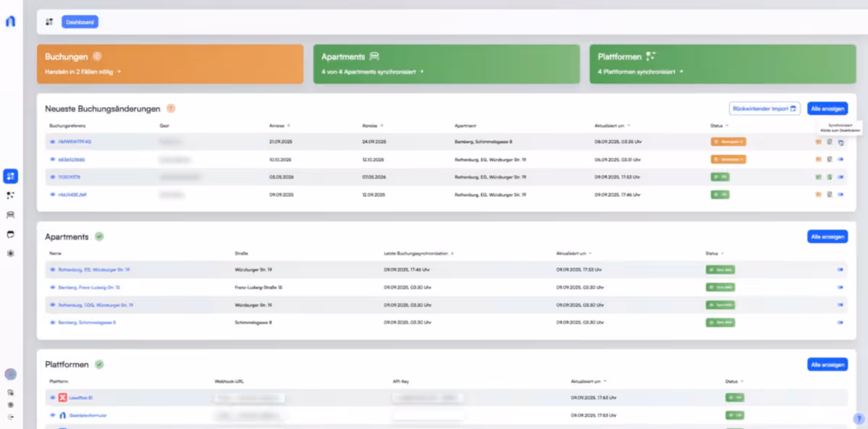
Task: Click Alle anzeigen in the Apartments section
Action: click(827, 237)
